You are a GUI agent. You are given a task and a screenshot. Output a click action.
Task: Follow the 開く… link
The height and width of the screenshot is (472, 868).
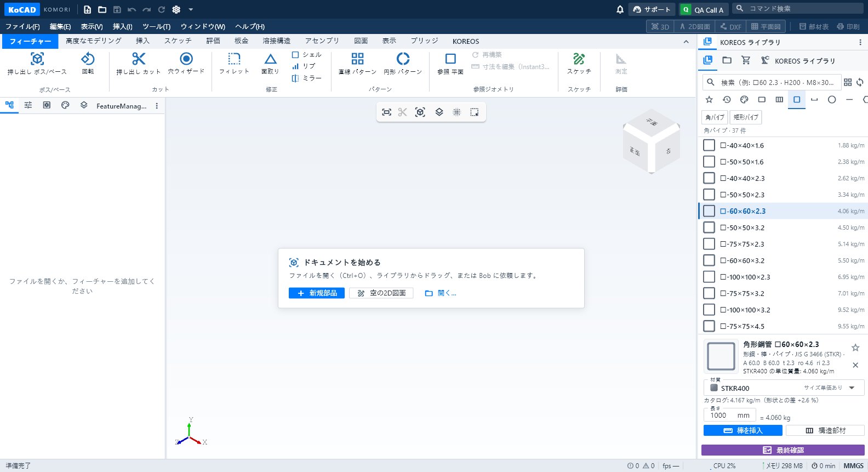click(441, 293)
